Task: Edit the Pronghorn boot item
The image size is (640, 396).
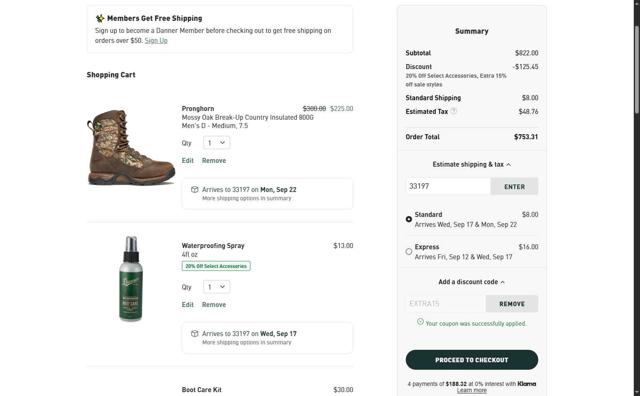Action: coord(188,160)
